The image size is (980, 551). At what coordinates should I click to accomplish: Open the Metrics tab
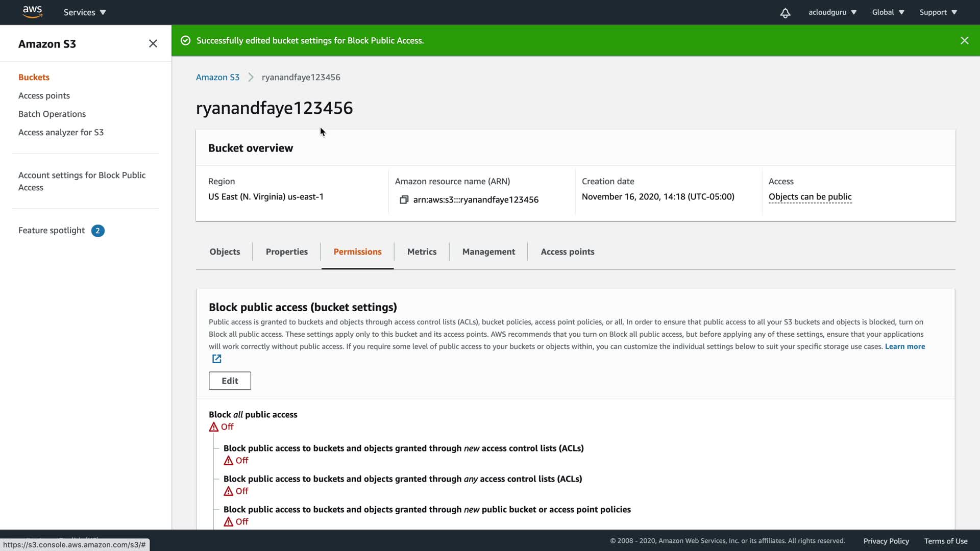click(422, 252)
